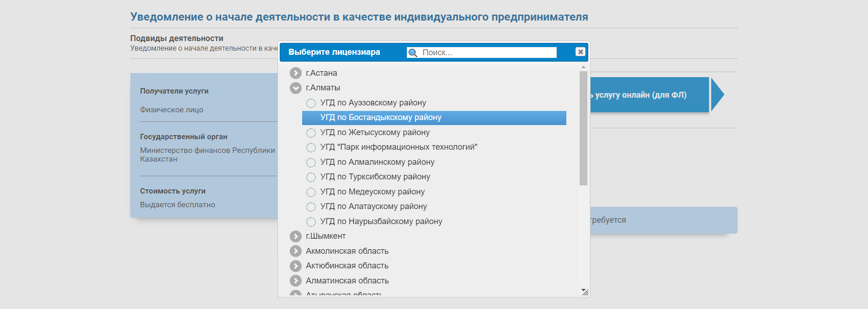Pick УГД по Наурызбайскому району
This screenshot has height=309, width=868.
pyautogui.click(x=381, y=221)
